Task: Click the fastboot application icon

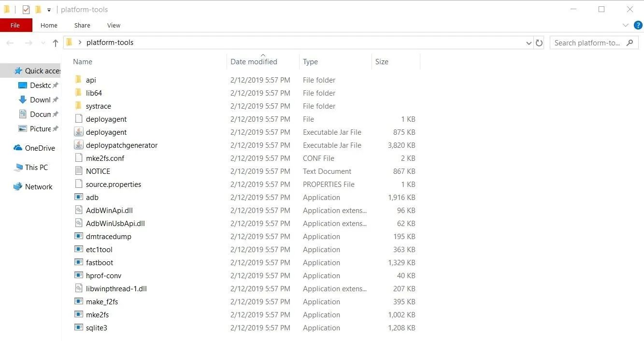Action: 79,262
